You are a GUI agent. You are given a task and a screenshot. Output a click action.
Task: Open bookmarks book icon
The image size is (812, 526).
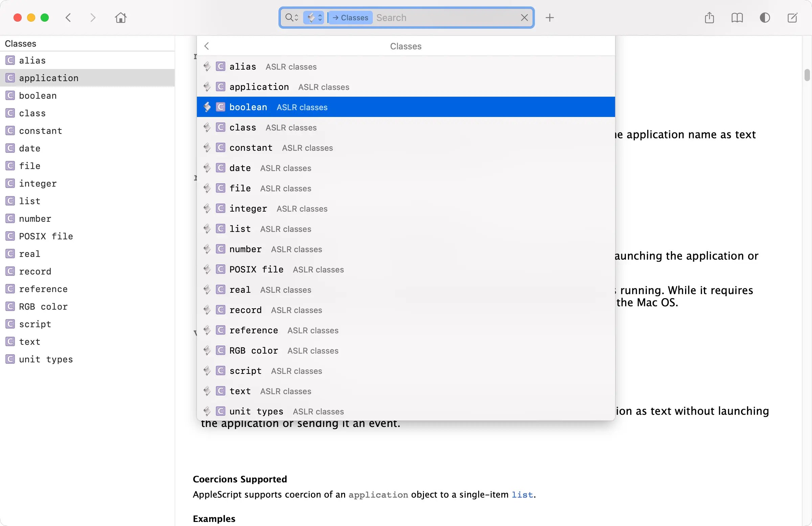tap(737, 18)
